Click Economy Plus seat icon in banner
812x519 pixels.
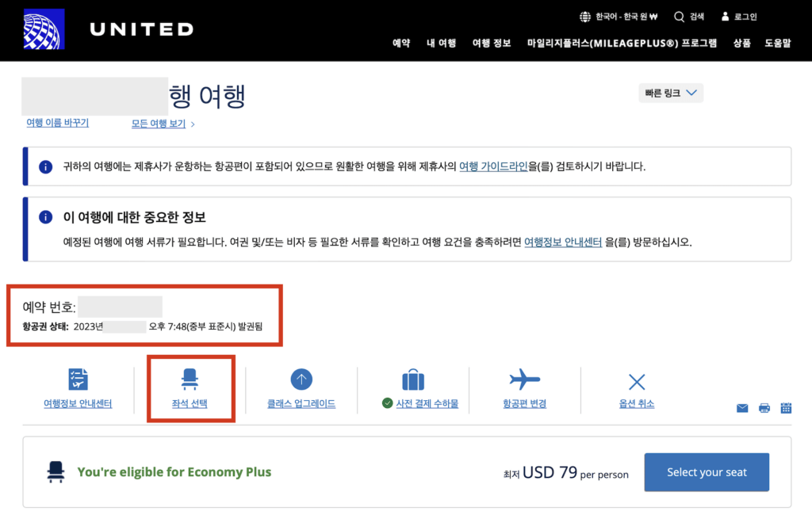pyautogui.click(x=56, y=472)
